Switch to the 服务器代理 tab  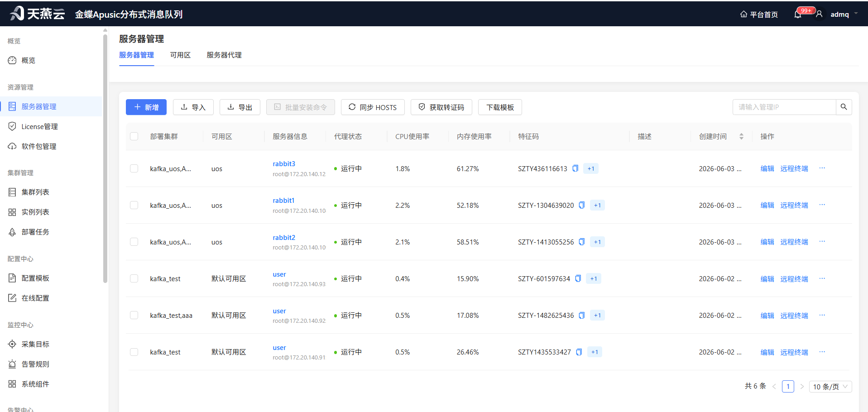pos(224,55)
